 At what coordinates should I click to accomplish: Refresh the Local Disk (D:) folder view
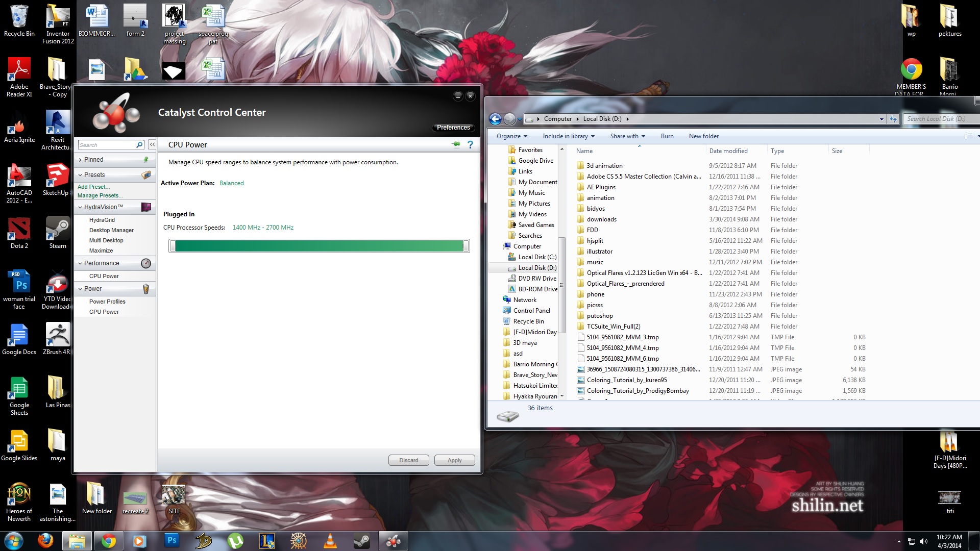coord(893,119)
